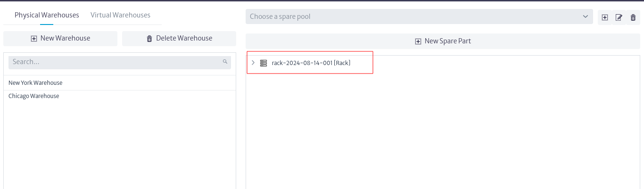The width and height of the screenshot is (644, 189).
Task: Select New York Warehouse from the list
Action: [120, 83]
